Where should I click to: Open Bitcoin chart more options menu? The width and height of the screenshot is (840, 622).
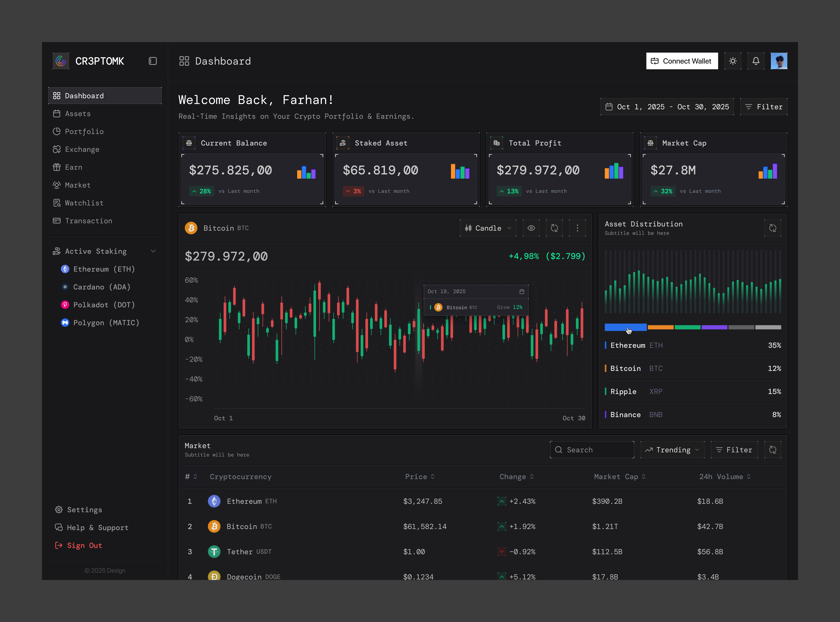(577, 228)
